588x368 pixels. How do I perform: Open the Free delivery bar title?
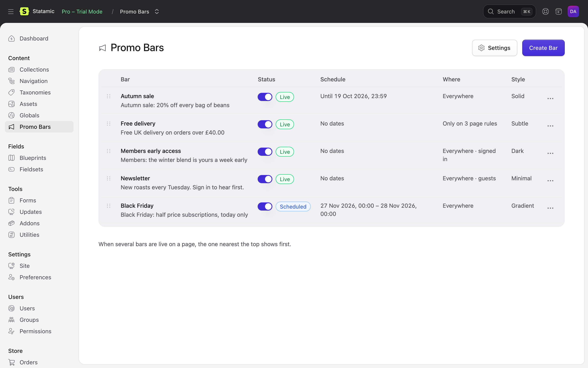[138, 124]
